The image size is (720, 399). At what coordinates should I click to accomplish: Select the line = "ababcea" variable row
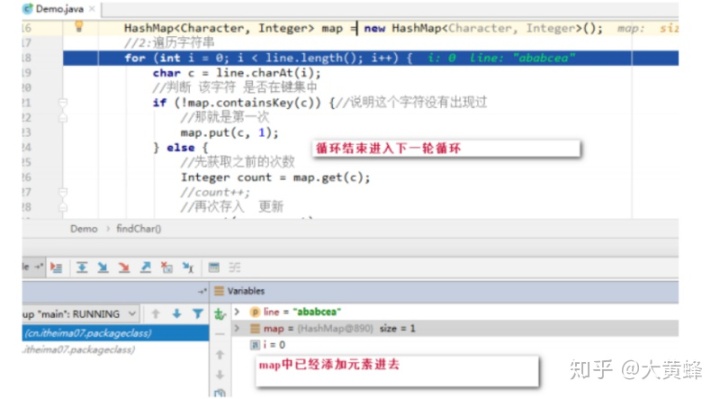tap(455, 312)
